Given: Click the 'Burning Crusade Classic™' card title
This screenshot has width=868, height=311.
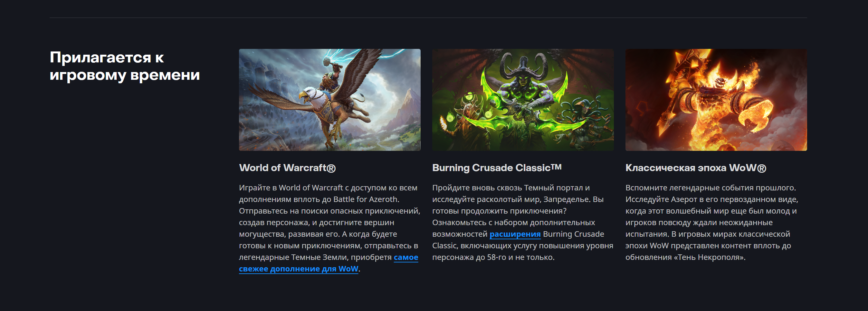Looking at the screenshot, I should point(497,168).
